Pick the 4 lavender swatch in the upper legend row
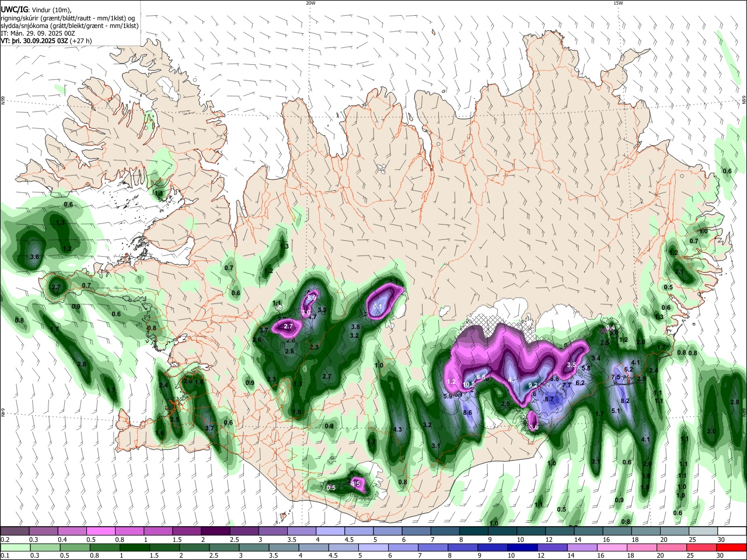 pos(330,531)
